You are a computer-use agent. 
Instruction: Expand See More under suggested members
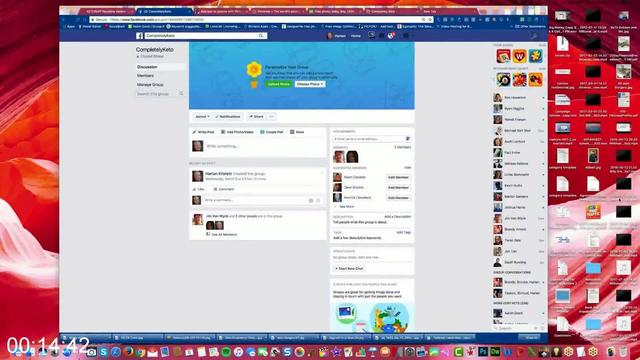[x=347, y=207]
